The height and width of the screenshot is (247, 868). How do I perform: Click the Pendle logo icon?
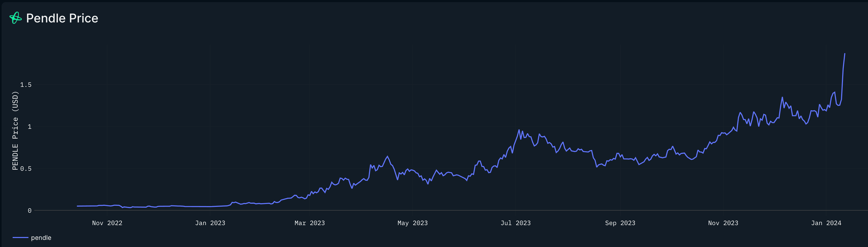[16, 18]
